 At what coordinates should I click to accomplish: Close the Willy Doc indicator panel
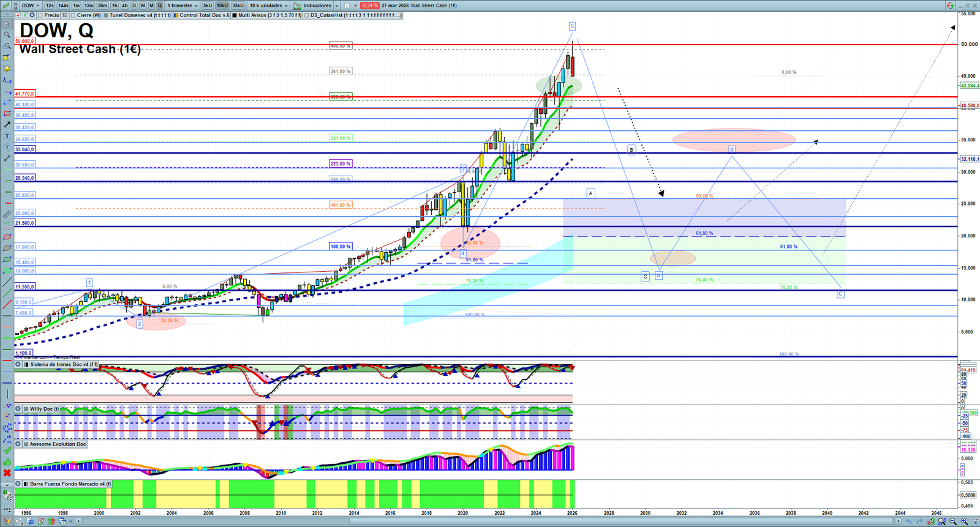(x=18, y=409)
